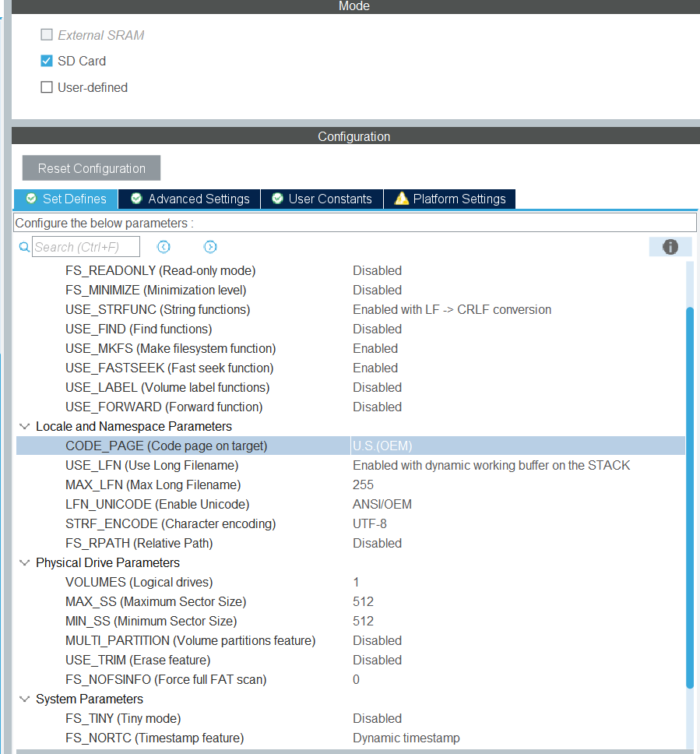Uncheck the SD Card checkbox
The height and width of the screenshot is (754, 700).
pos(47,61)
